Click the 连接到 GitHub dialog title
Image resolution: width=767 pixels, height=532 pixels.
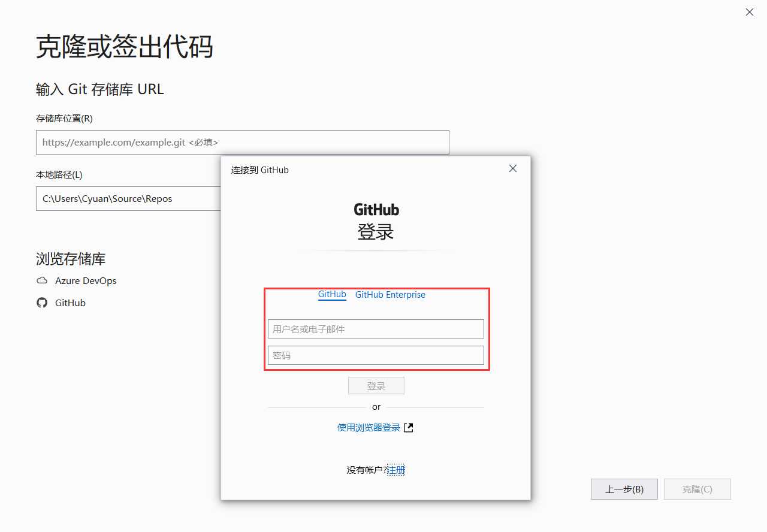click(x=260, y=170)
